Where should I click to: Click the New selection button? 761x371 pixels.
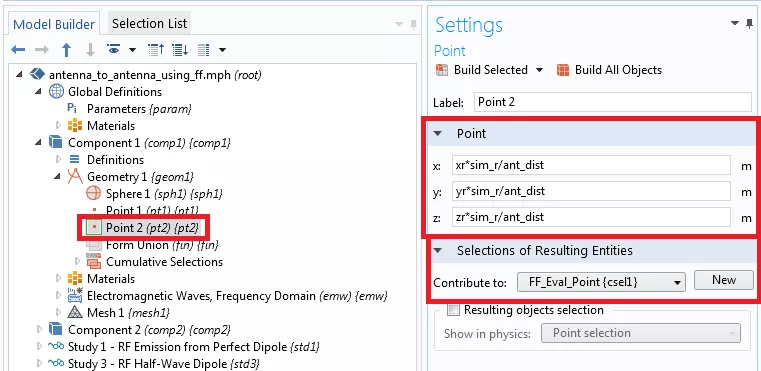724,280
